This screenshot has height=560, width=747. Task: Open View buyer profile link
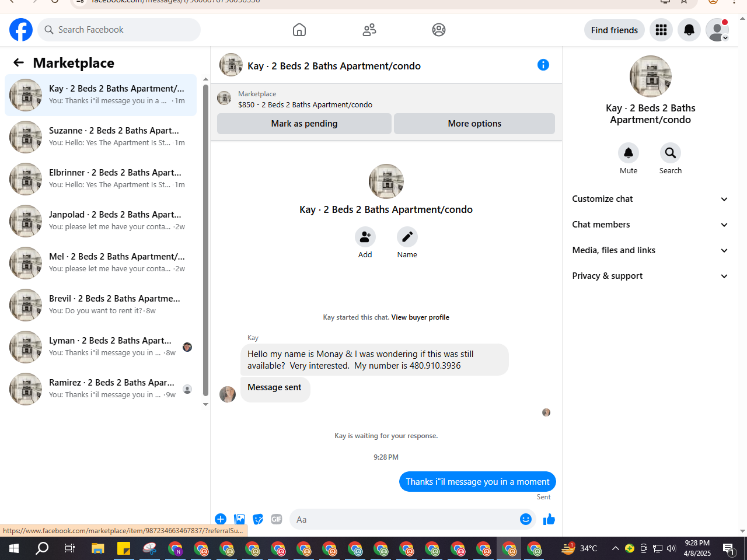click(x=420, y=317)
